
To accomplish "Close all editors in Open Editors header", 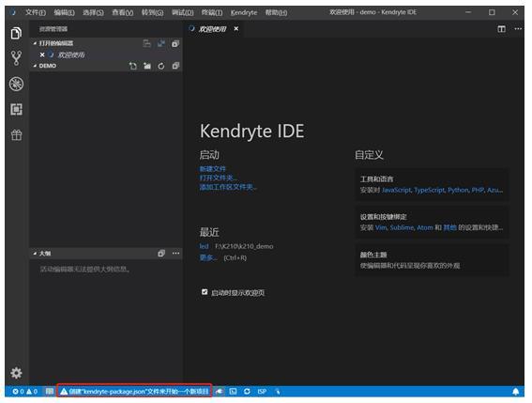I will (175, 43).
